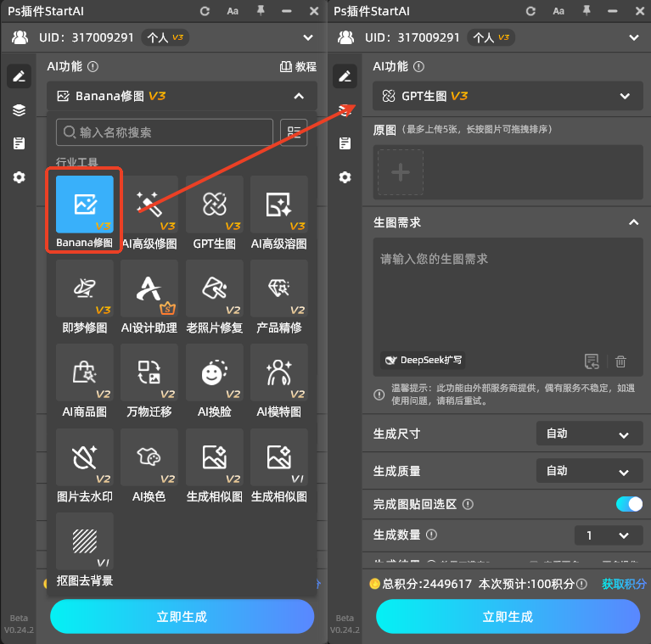This screenshot has height=644, width=651.
Task: Open the GPT生图 tool tile
Action: [x=214, y=204]
